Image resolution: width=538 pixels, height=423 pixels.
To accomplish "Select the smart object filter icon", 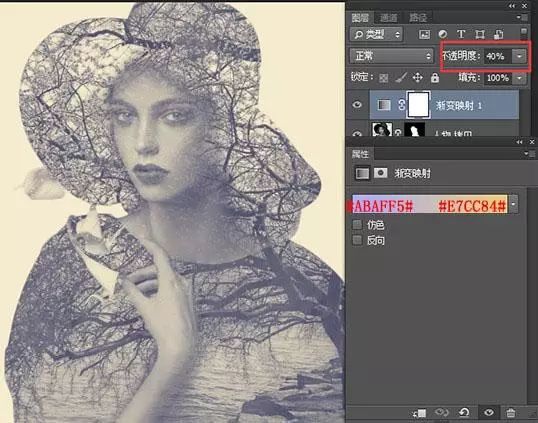I will (x=498, y=34).
